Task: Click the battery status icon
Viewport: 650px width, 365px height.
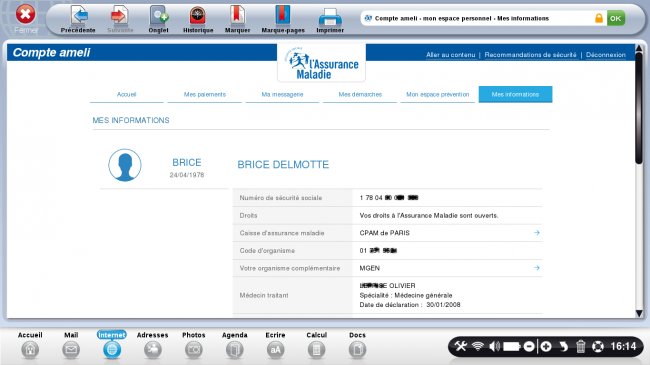Action: (x=512, y=346)
